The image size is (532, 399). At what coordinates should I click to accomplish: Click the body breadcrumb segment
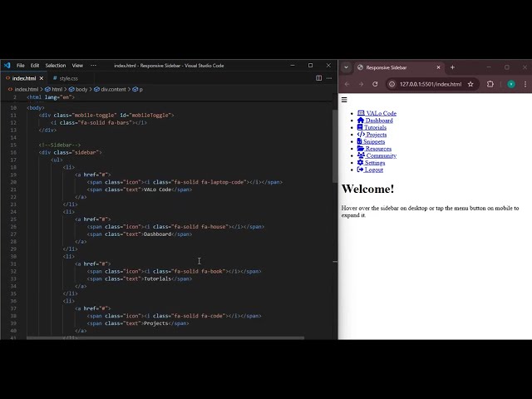[x=81, y=89]
